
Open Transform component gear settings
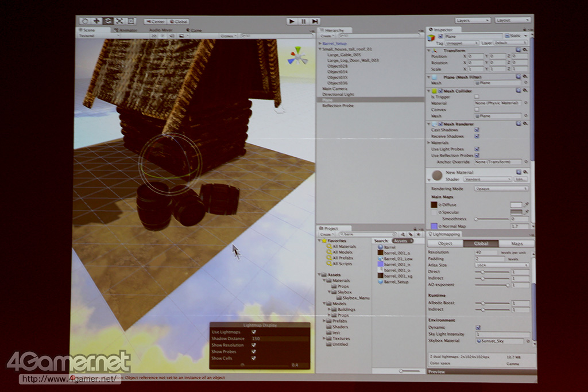[x=525, y=50]
